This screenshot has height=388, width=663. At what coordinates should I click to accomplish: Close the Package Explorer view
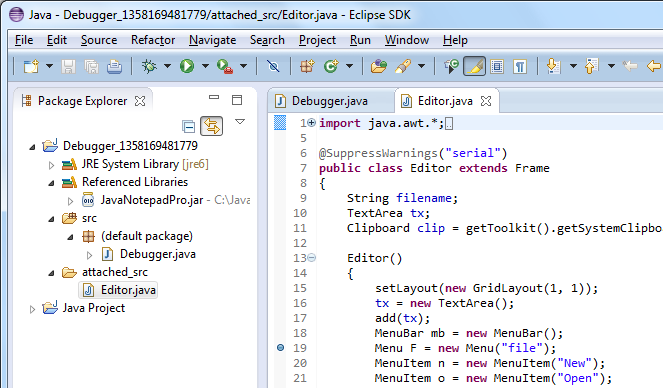[140, 101]
